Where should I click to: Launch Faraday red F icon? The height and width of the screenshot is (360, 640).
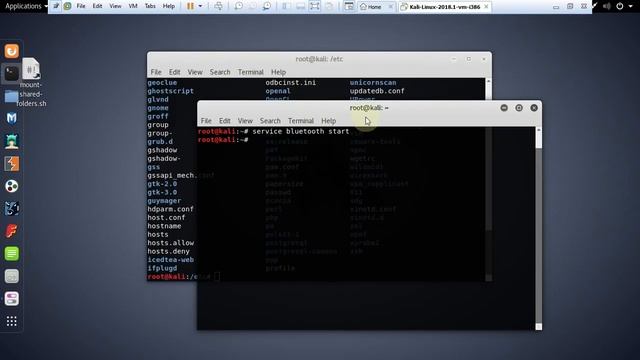11,231
